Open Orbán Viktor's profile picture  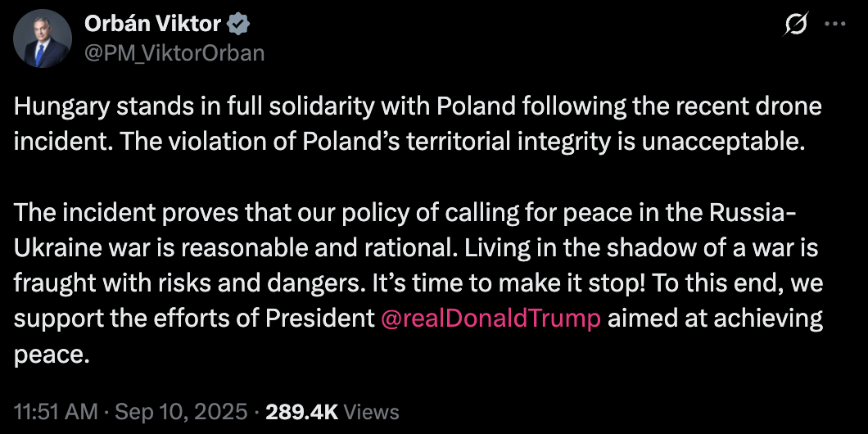coord(42,38)
